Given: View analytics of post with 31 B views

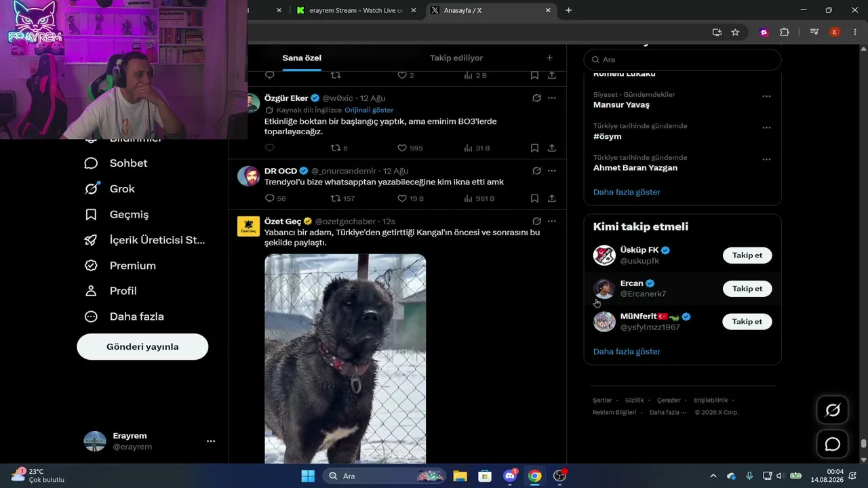Looking at the screenshot, I should click(477, 148).
